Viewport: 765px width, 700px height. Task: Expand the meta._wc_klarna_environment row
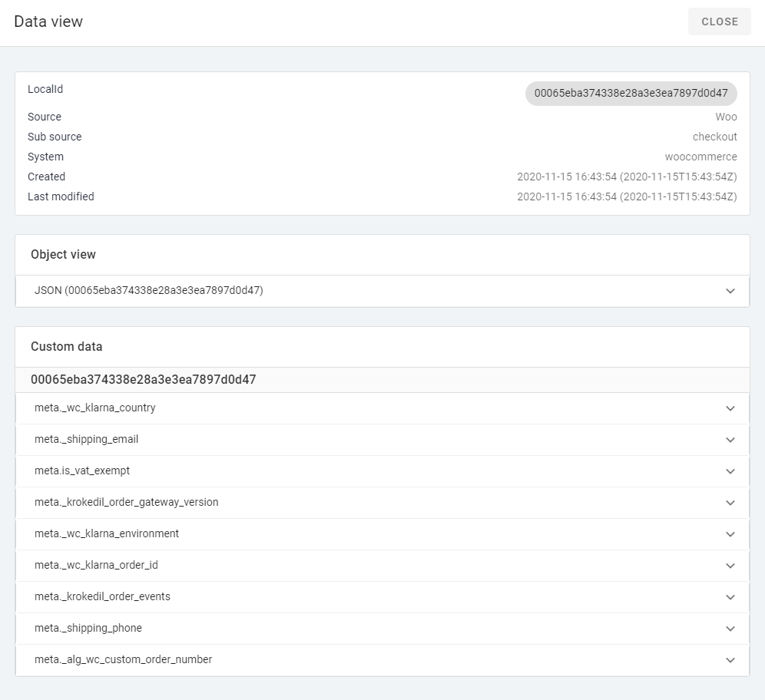pos(730,534)
